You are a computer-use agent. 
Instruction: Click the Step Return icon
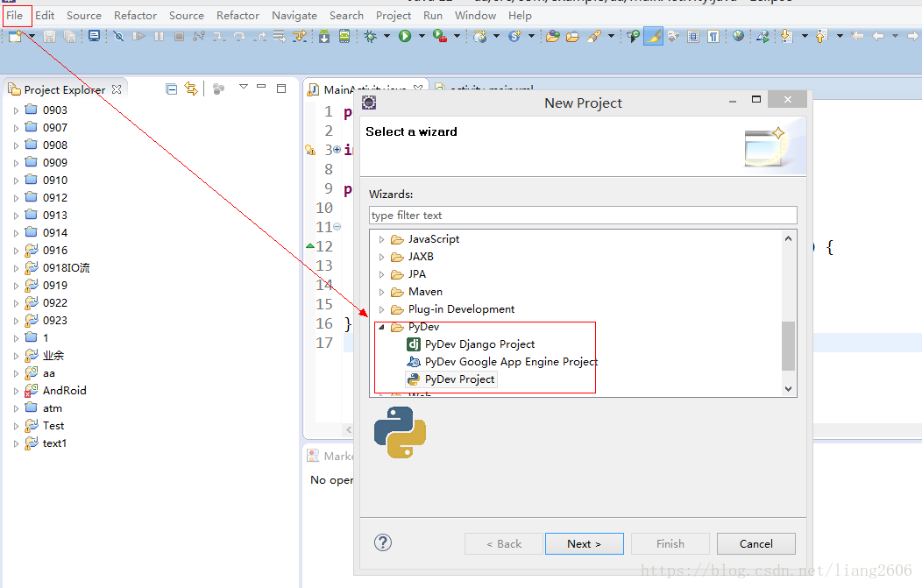[259, 37]
